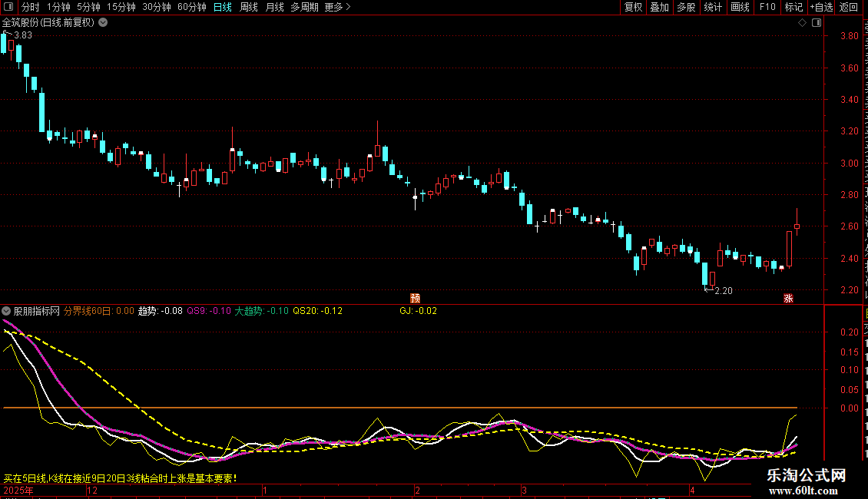Viewport: 868px width, 499px height.
Task: Add stock with +自选 button
Action: click(821, 7)
